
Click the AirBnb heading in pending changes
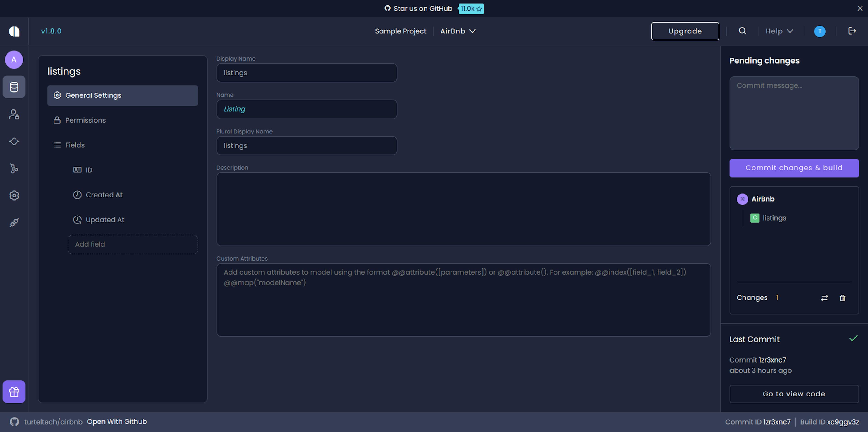[763, 199]
